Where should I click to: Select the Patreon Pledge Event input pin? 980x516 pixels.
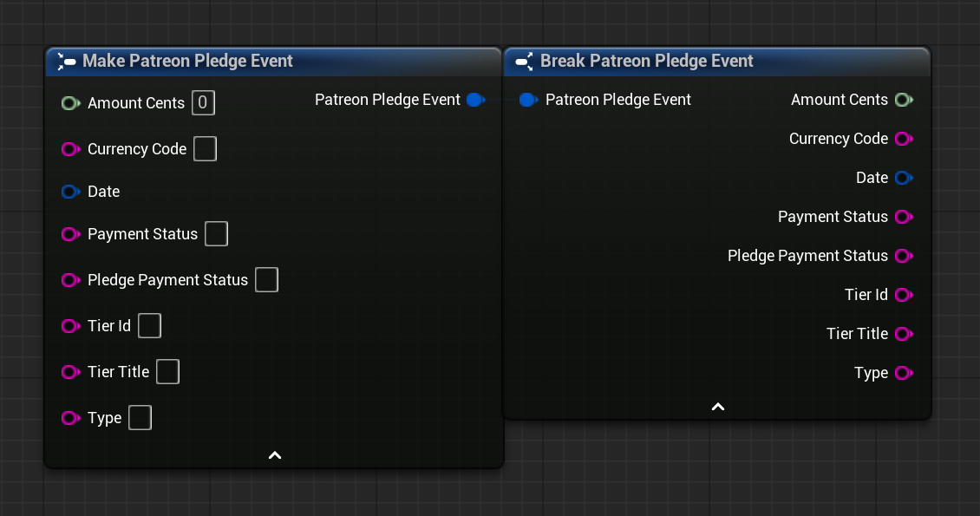(x=529, y=100)
